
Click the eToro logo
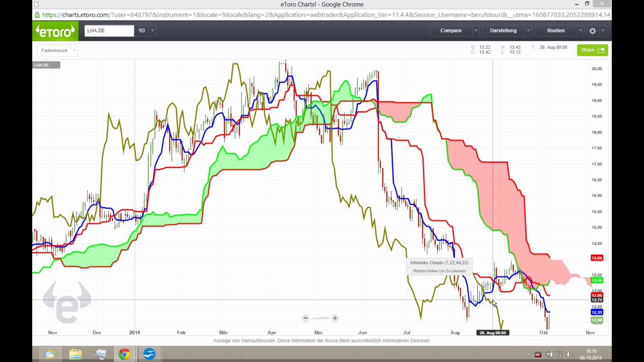tap(55, 31)
